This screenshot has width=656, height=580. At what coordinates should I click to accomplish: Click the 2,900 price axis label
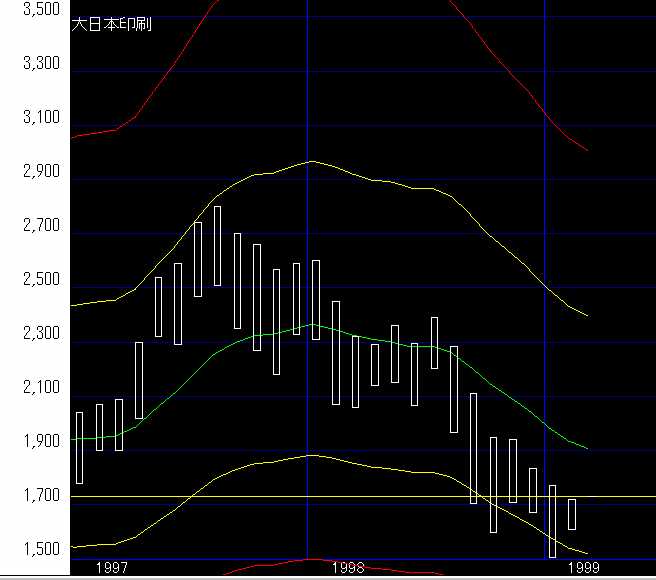click(x=41, y=172)
